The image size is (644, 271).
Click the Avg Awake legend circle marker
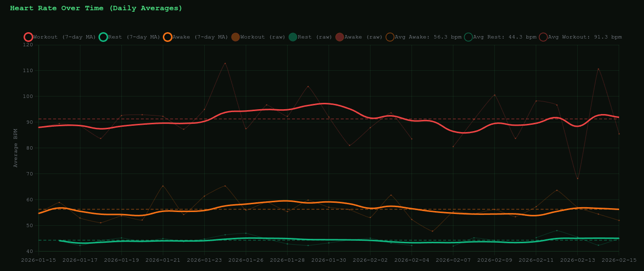coord(390,37)
